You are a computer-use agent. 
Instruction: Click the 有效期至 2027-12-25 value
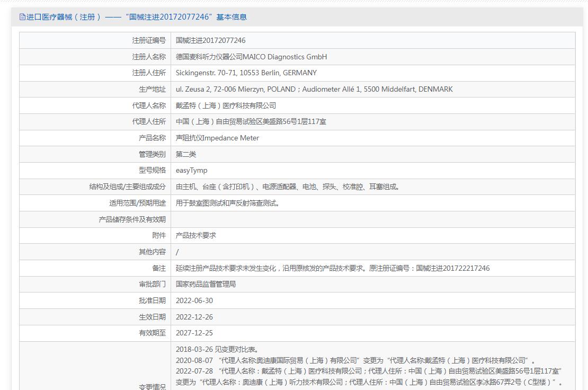pos(194,333)
